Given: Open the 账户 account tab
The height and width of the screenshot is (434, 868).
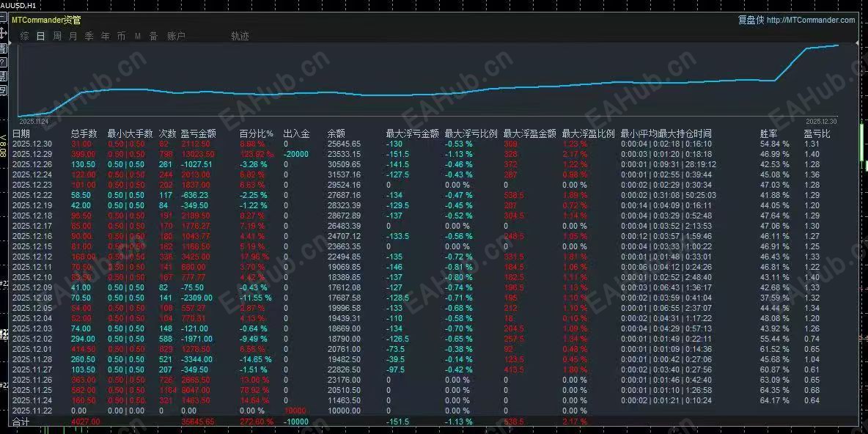Looking at the screenshot, I should (176, 36).
